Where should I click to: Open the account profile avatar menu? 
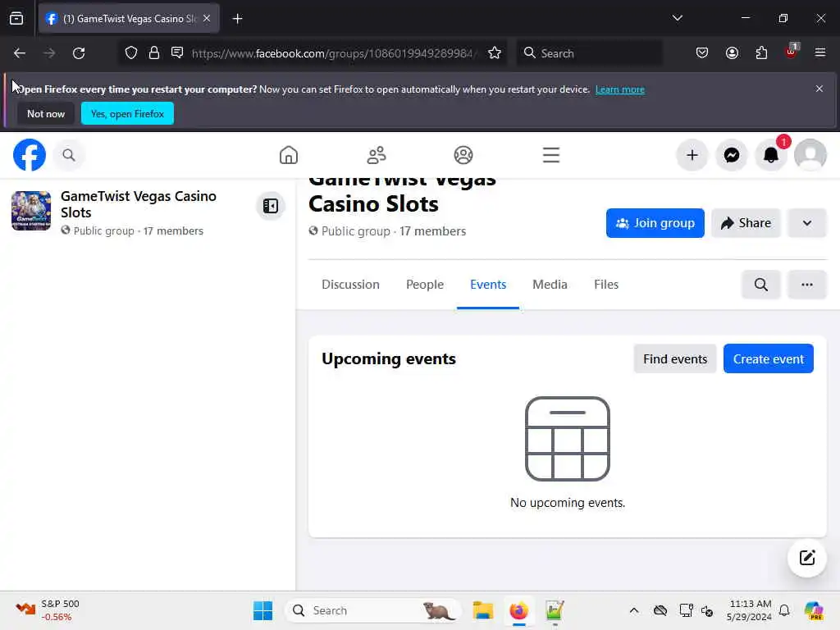[810, 155]
